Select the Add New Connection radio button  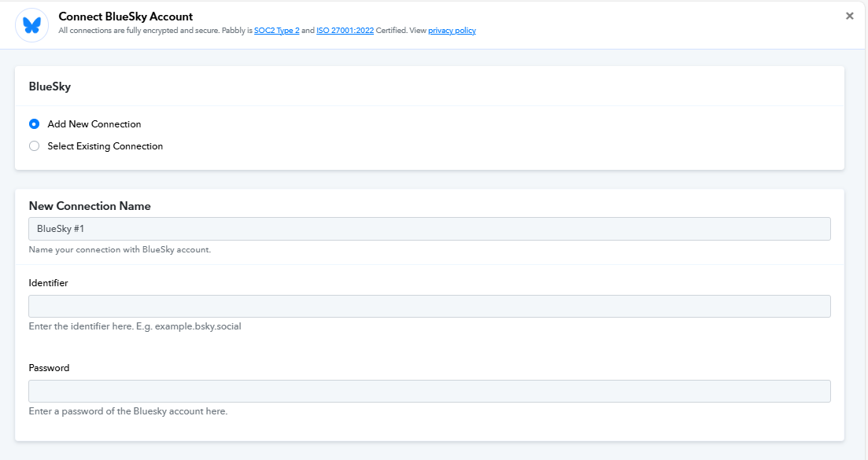pyautogui.click(x=35, y=124)
